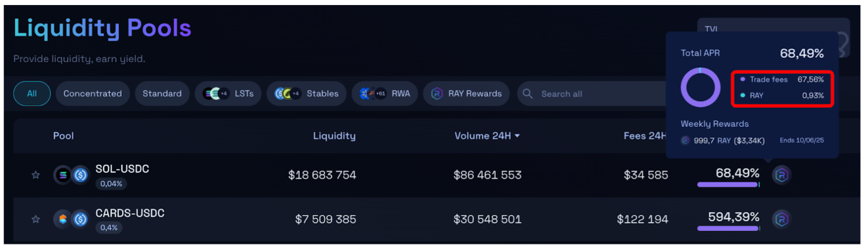
Task: Click the APR donut chart in tooltip
Action: (x=700, y=87)
